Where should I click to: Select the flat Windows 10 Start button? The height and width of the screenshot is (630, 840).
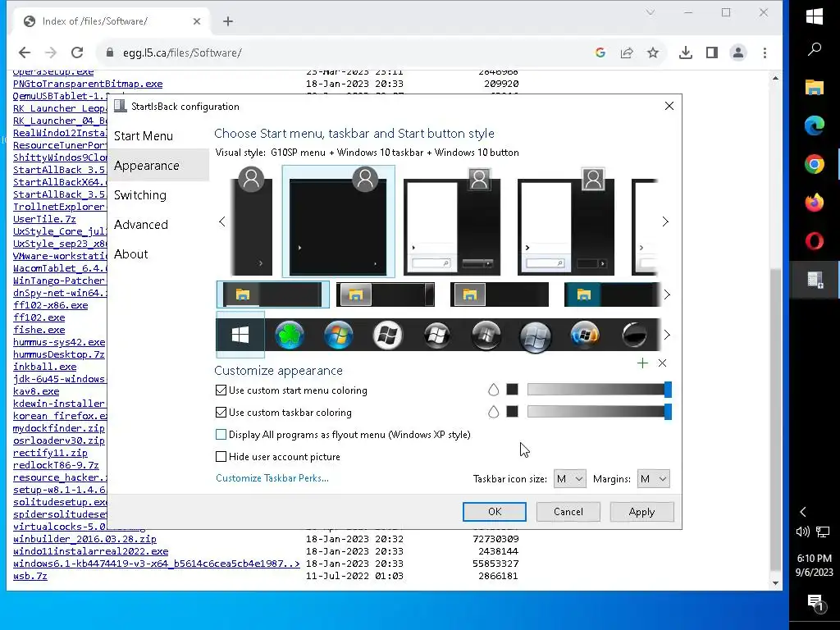[240, 335]
